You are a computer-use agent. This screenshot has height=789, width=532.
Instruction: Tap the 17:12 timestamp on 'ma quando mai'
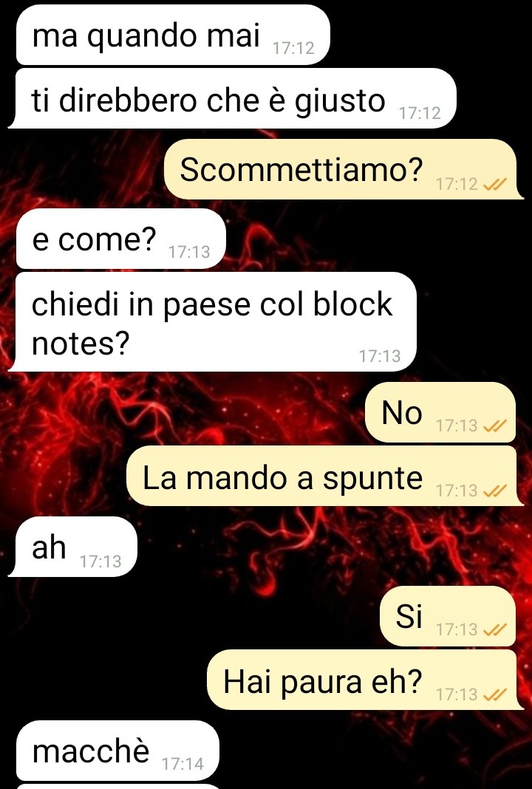pyautogui.click(x=293, y=48)
